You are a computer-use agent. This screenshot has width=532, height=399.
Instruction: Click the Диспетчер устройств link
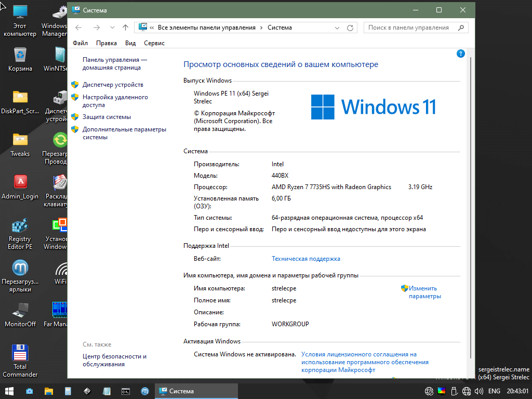pos(113,85)
